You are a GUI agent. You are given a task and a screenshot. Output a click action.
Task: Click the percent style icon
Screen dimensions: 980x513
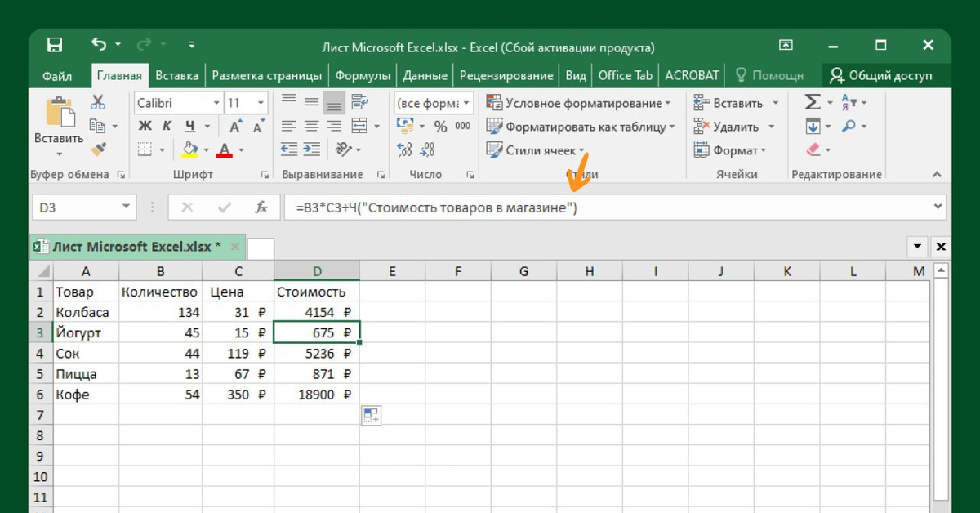click(x=440, y=127)
